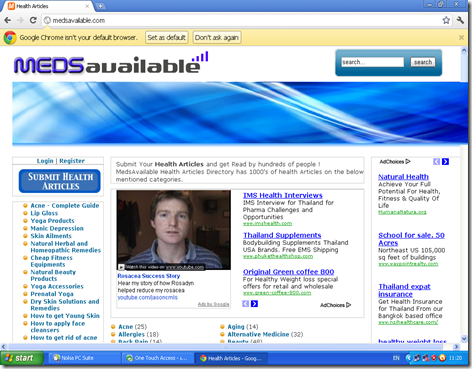Open Thailand expat insurance ad
The image size is (472, 369).
coord(404,290)
